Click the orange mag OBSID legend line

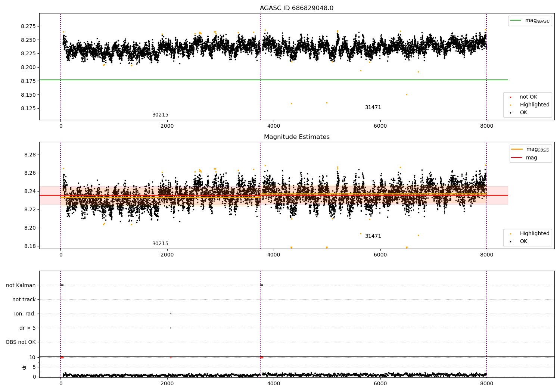click(x=517, y=149)
